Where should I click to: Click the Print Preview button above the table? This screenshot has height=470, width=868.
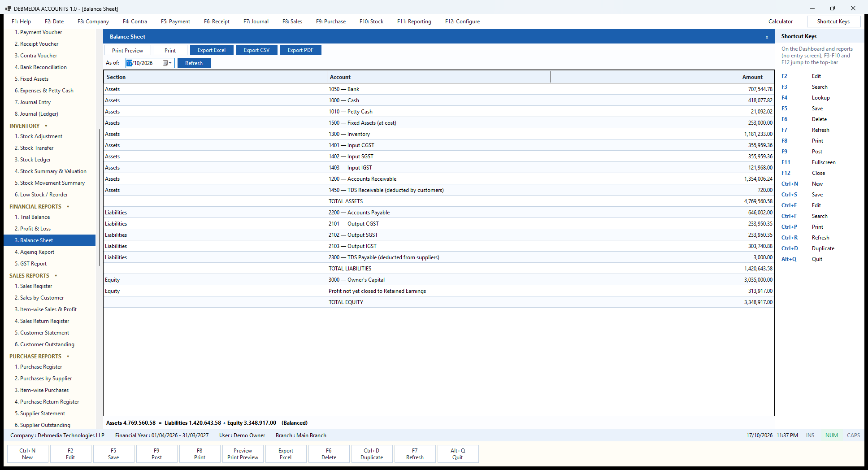point(128,50)
